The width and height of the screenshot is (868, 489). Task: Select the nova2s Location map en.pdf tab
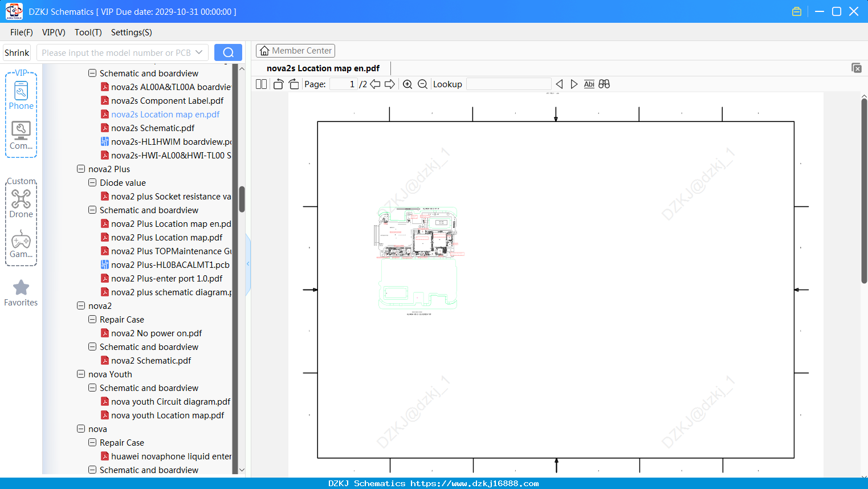(323, 68)
